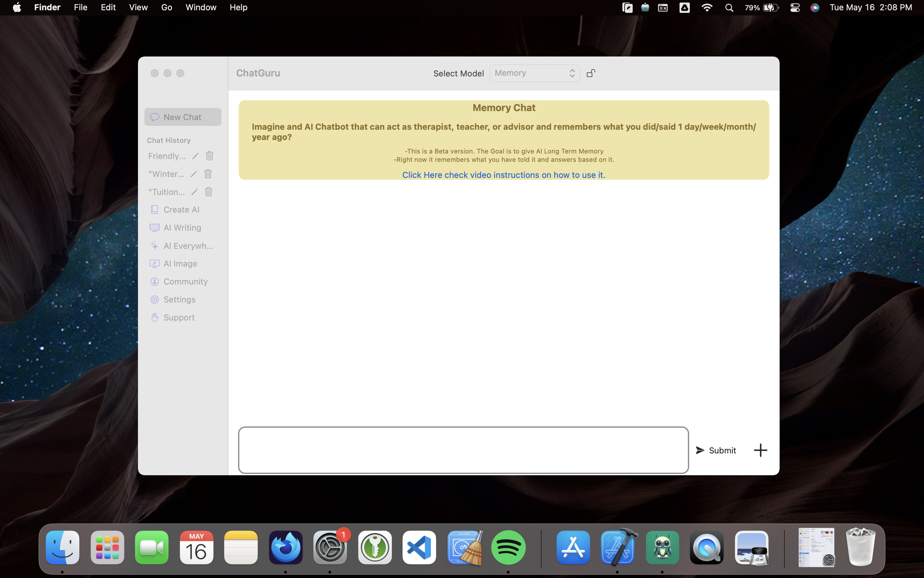Open the View menu
Viewport: 924px width, 578px height.
point(138,7)
